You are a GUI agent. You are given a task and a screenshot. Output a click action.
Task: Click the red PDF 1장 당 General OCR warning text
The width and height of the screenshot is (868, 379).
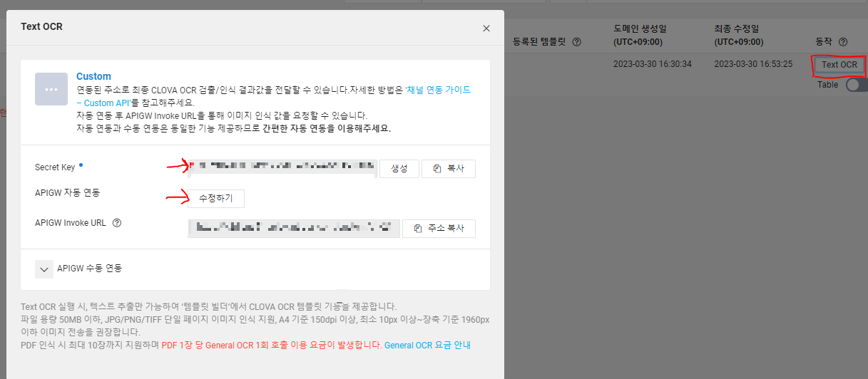point(271,345)
